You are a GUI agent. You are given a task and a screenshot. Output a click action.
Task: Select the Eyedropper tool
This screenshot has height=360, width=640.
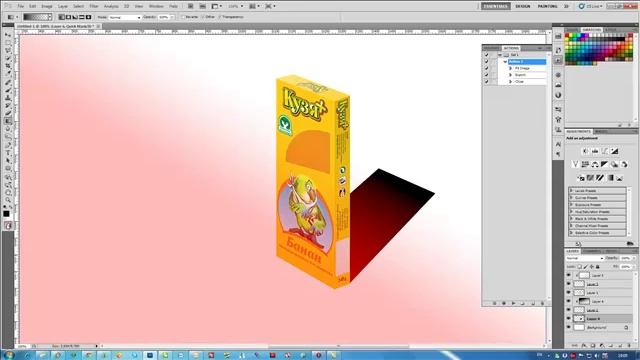tap(8, 74)
